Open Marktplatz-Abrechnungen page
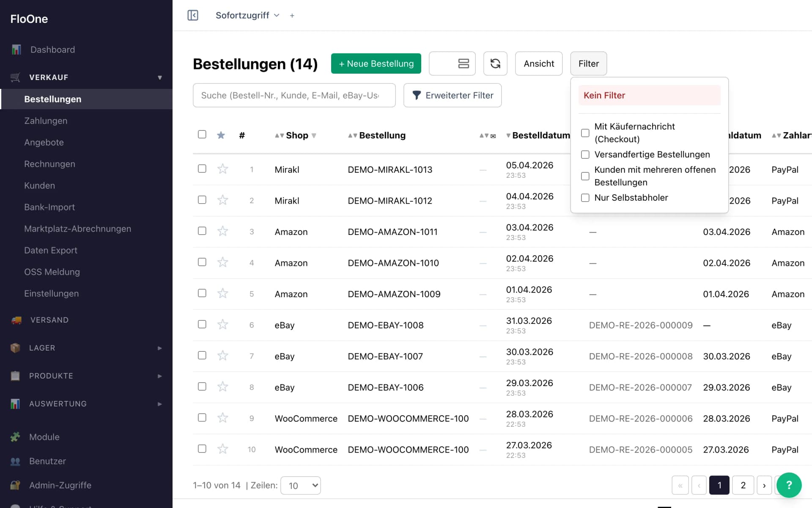This screenshot has height=508, width=812. (77, 229)
